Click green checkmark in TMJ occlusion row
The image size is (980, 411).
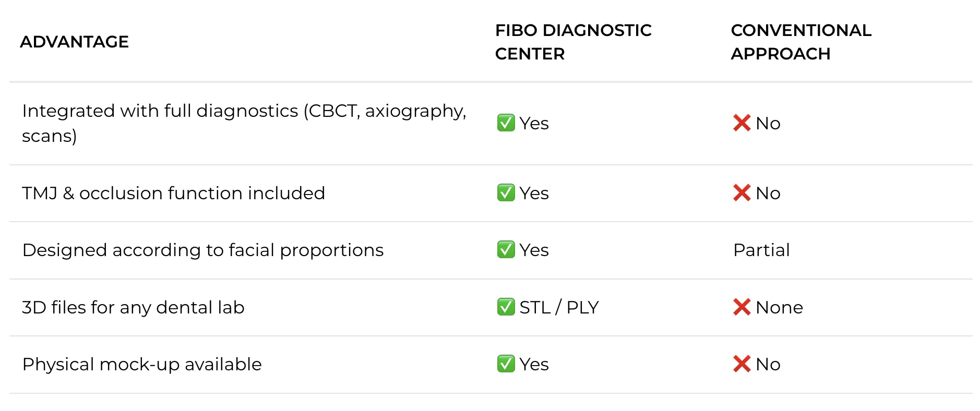[506, 193]
